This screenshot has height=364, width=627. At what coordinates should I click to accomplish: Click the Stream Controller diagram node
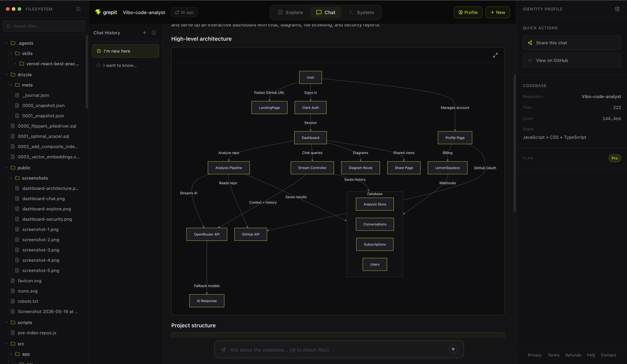(x=312, y=168)
